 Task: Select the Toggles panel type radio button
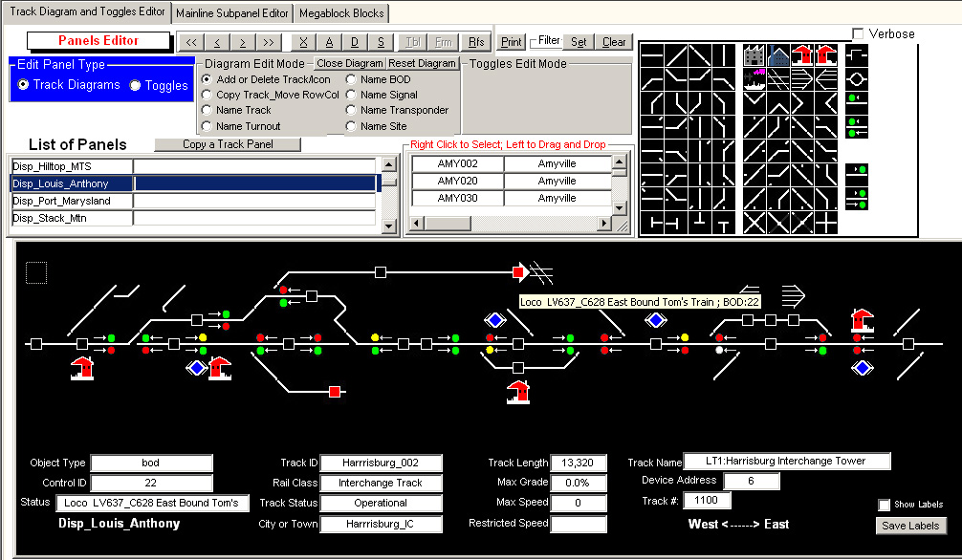click(x=136, y=86)
